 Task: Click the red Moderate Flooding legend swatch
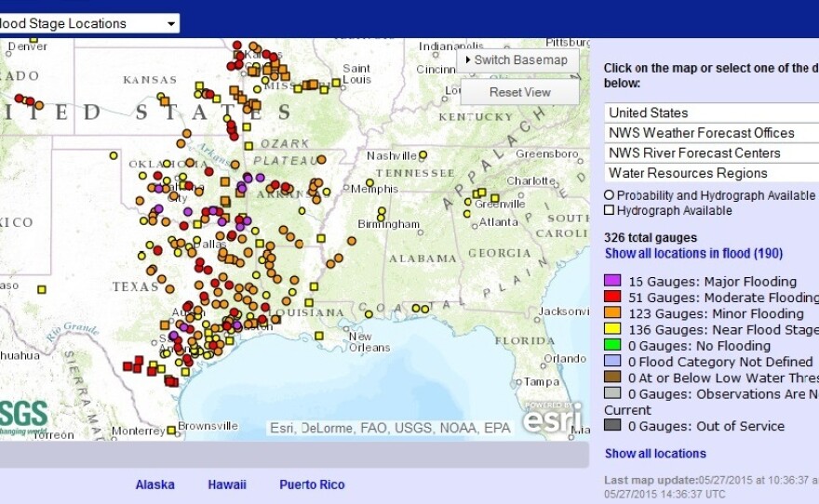612,298
